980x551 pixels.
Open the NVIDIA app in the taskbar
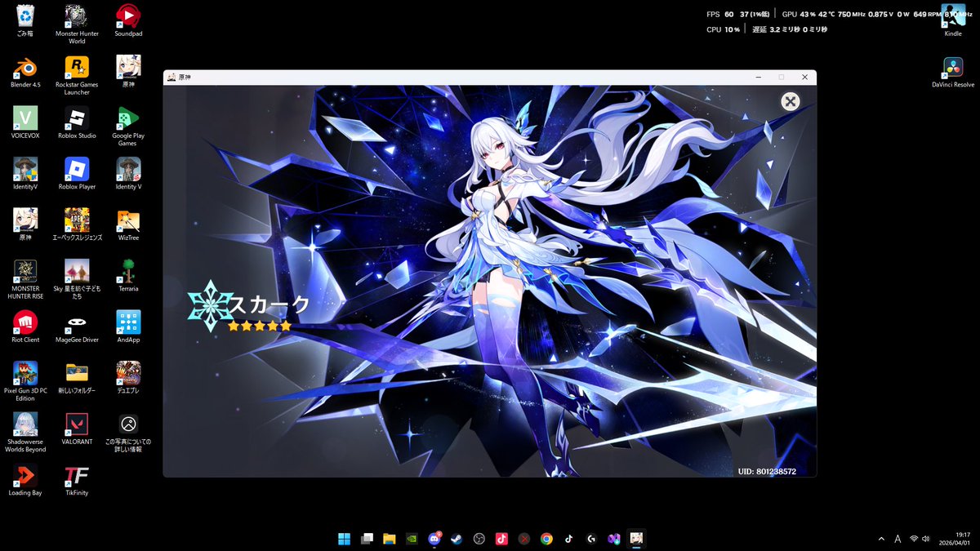coord(412,538)
